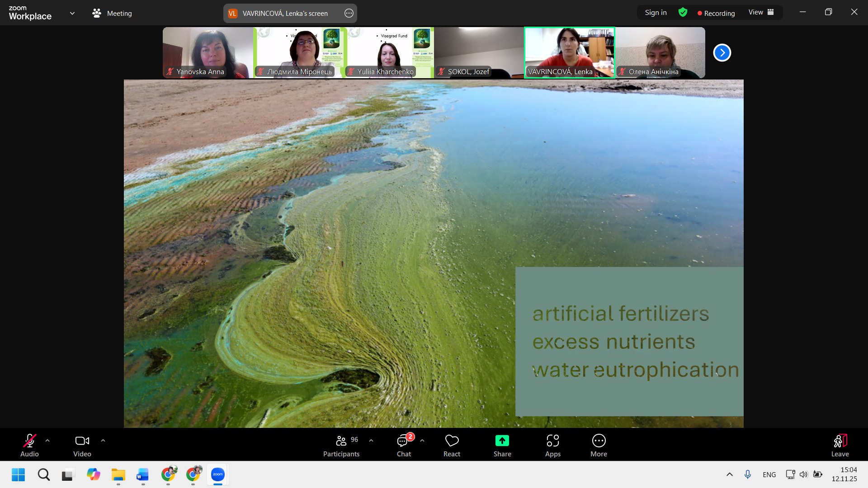Open the React emoji menu
Viewport: 868px width, 488px height.
pos(452,445)
